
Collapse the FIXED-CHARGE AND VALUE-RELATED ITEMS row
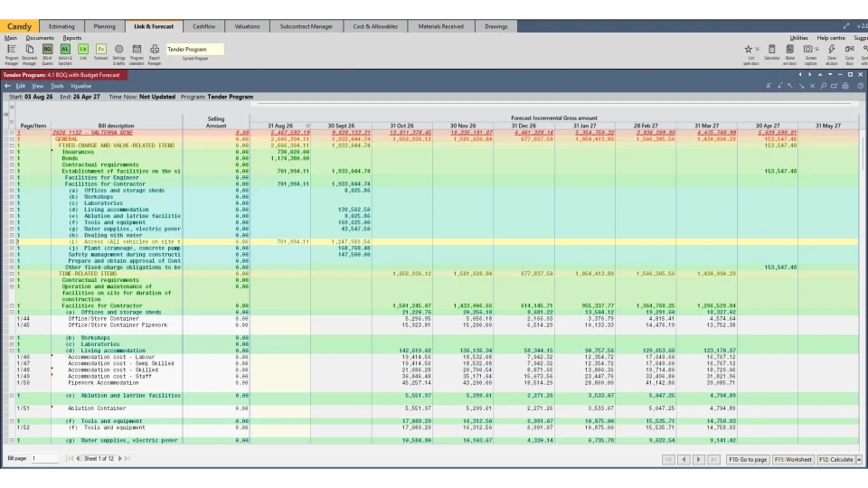(12, 145)
